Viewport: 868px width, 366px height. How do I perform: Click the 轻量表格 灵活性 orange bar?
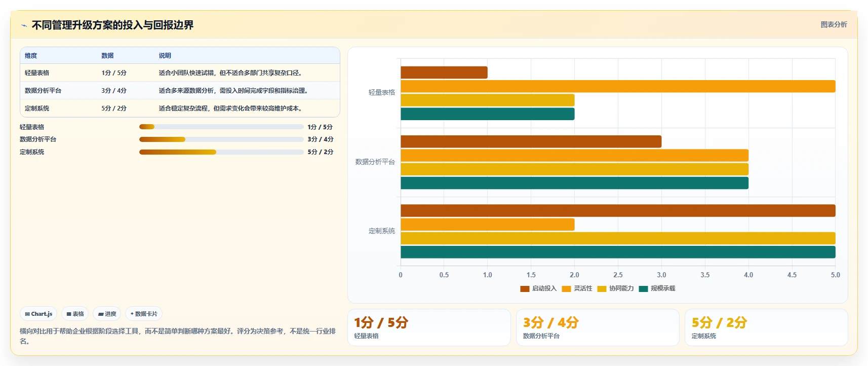618,86
